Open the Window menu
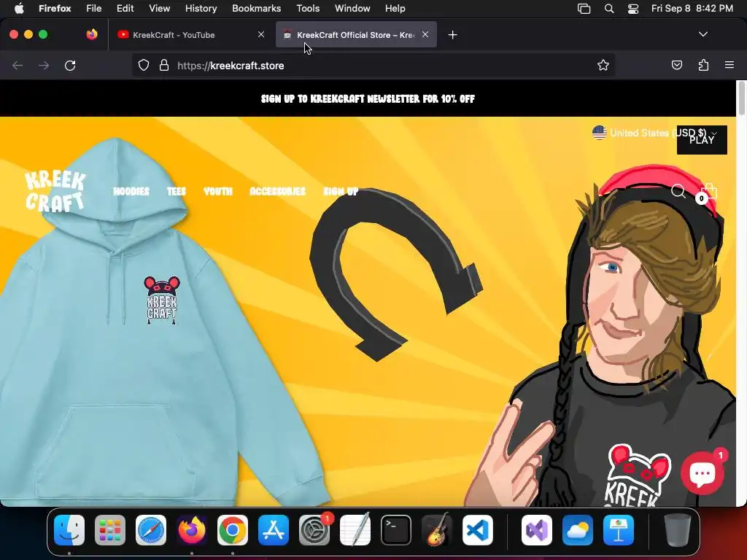The height and width of the screenshot is (560, 747). pyautogui.click(x=352, y=9)
